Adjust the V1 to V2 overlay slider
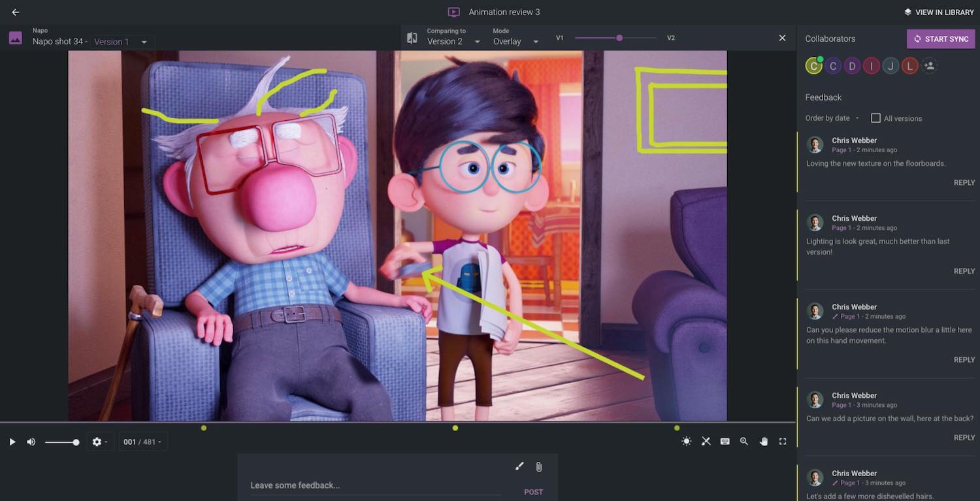The width and height of the screenshot is (980, 501). [x=615, y=38]
